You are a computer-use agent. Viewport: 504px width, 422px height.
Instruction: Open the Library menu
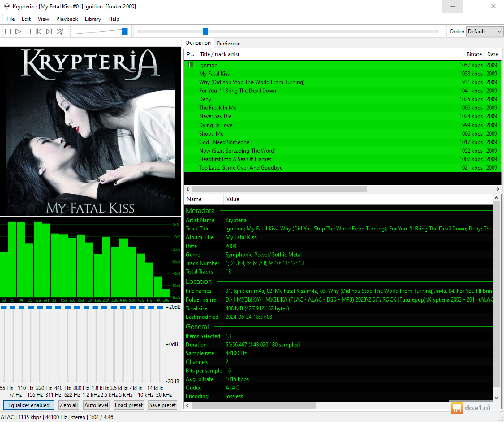coord(93,19)
